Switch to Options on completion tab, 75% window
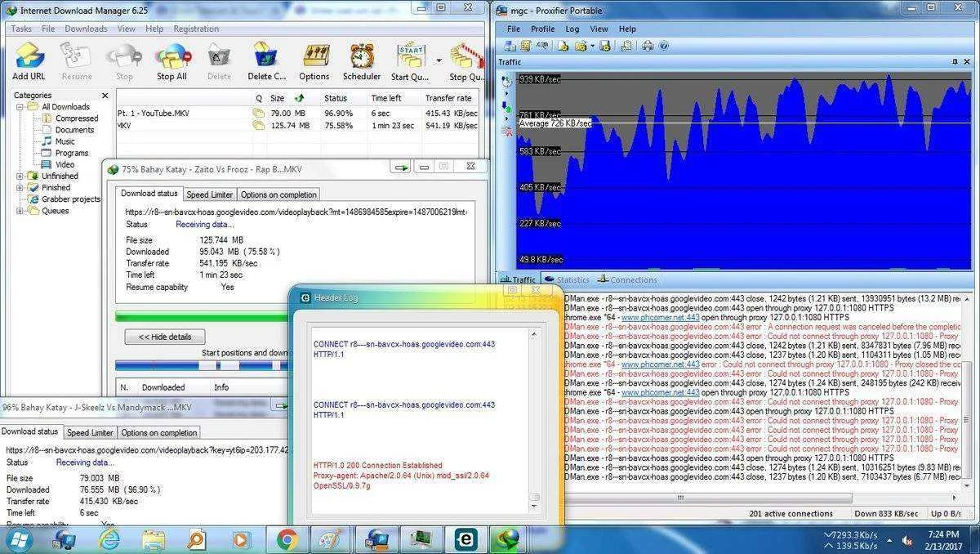Screen dimensions: 980x554 (278, 194)
